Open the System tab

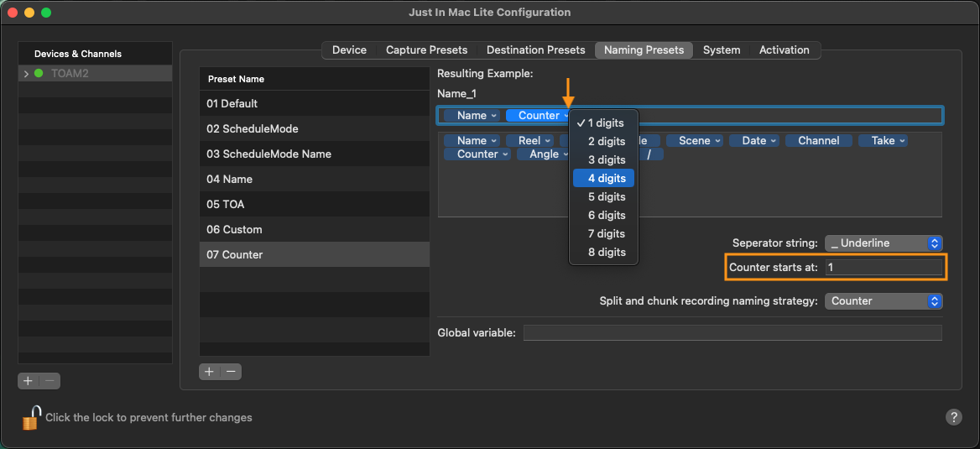click(x=722, y=50)
